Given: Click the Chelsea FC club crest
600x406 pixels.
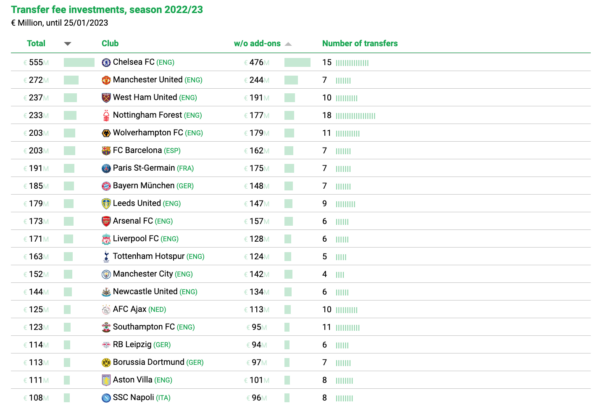Looking at the screenshot, I should tap(106, 62).
